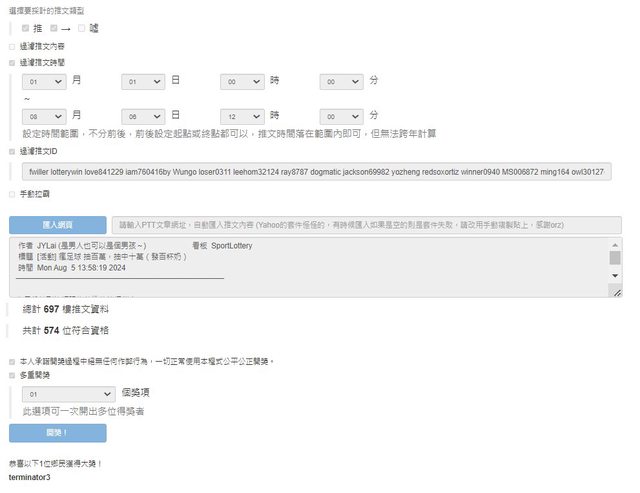Open the start month dropdown
This screenshot has height=493, width=640.
[x=44, y=81]
